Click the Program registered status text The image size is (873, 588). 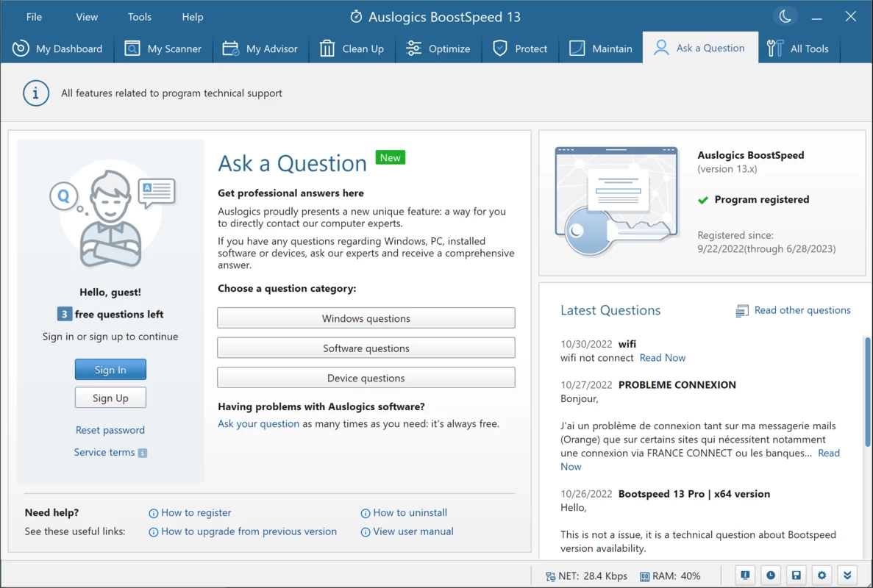(x=762, y=199)
